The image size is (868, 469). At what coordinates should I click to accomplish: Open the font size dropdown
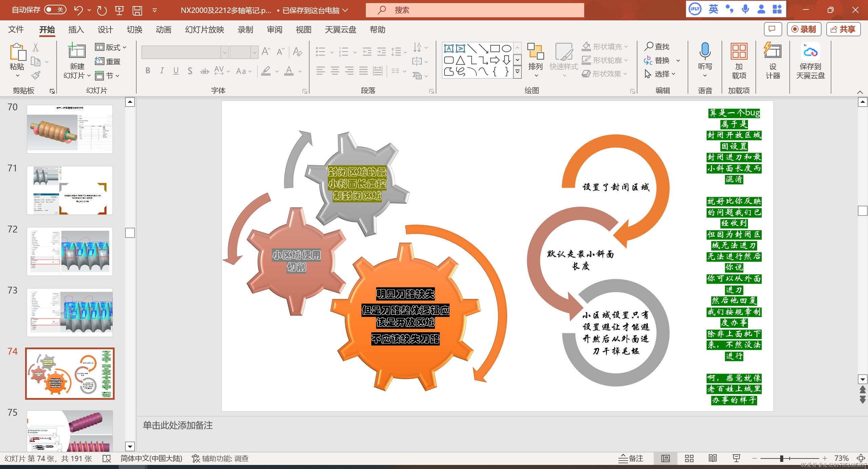254,52
